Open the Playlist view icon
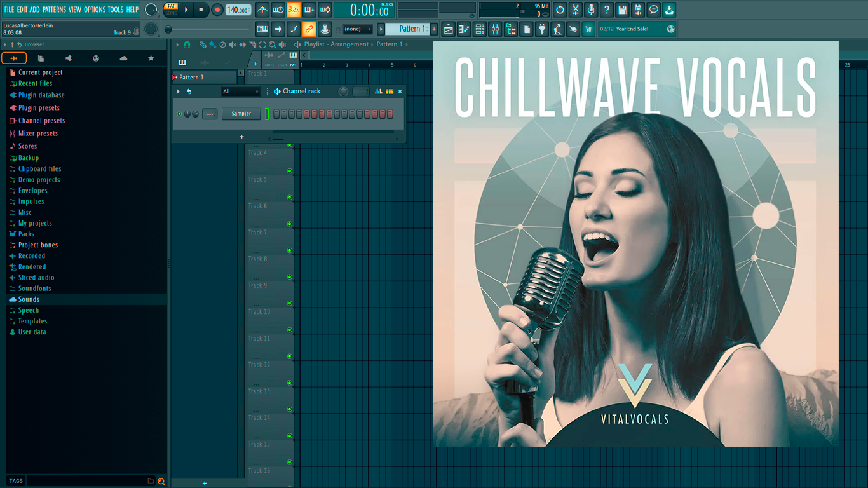Image resolution: width=868 pixels, height=488 pixels. 449,29
